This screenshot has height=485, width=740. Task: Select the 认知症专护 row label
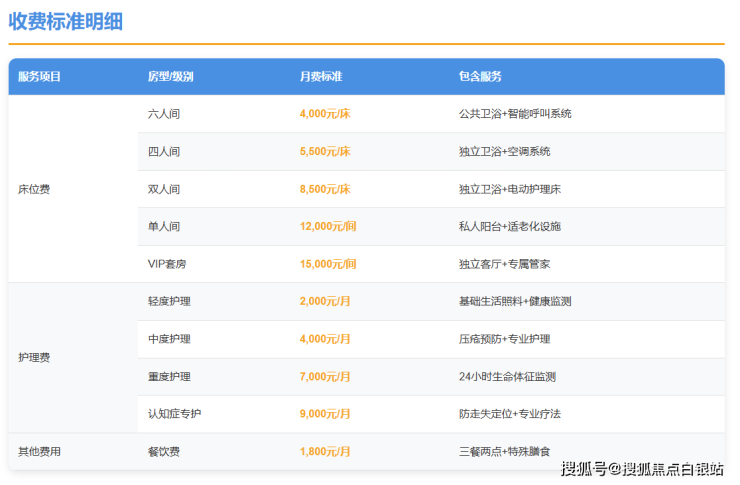tap(174, 414)
